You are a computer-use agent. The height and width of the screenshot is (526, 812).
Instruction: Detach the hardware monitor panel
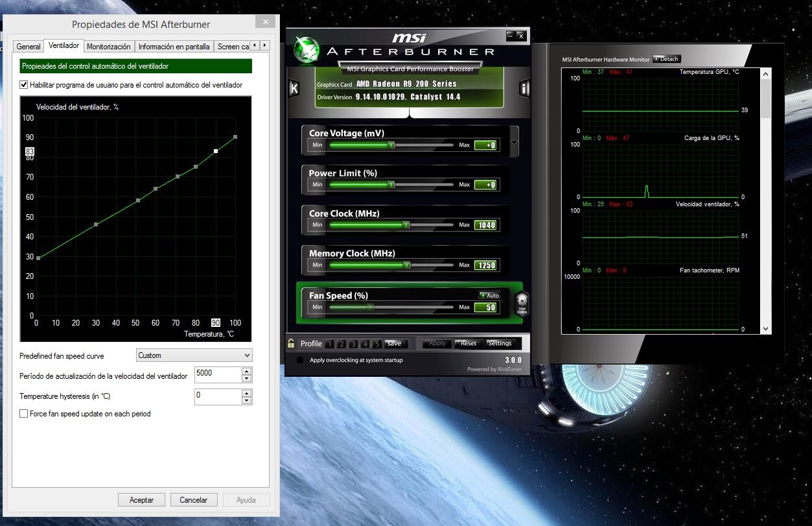666,59
